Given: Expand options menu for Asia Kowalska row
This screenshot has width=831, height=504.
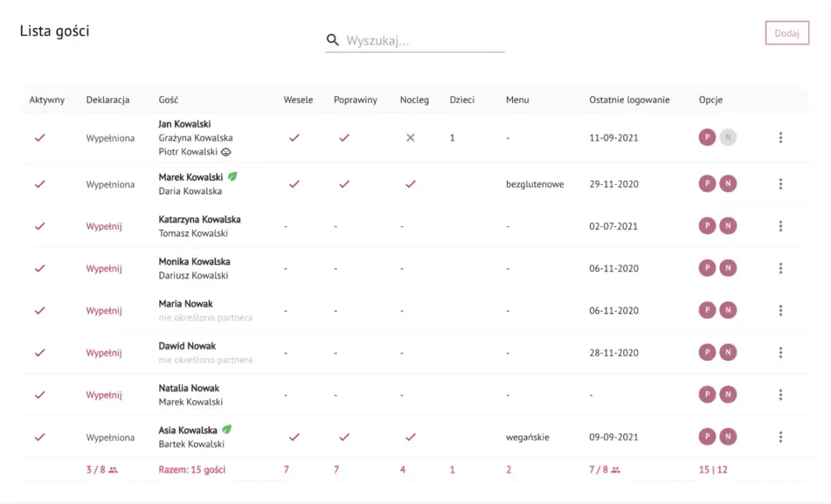Looking at the screenshot, I should (781, 437).
